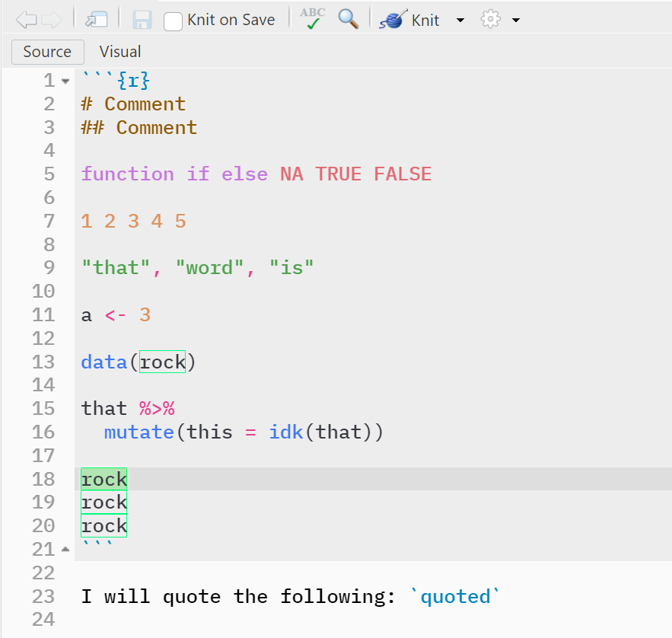
Task: Click the word 'following:' on line 23
Action: click(x=338, y=596)
